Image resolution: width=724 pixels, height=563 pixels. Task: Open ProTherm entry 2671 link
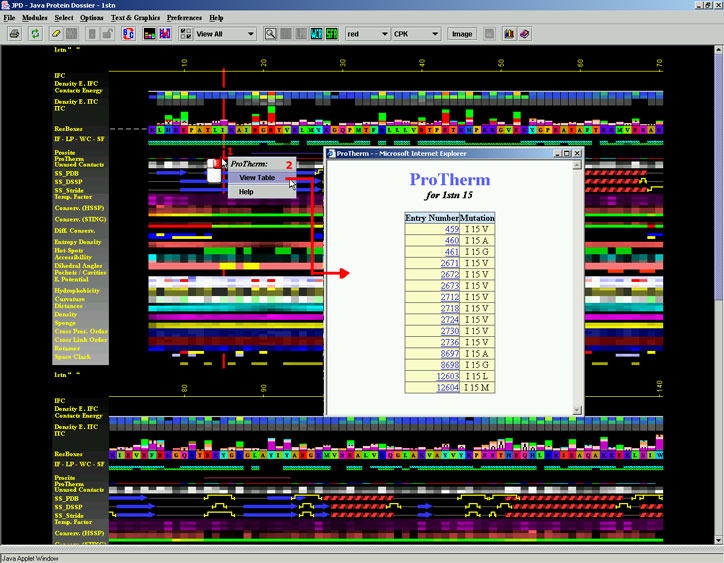(x=449, y=263)
